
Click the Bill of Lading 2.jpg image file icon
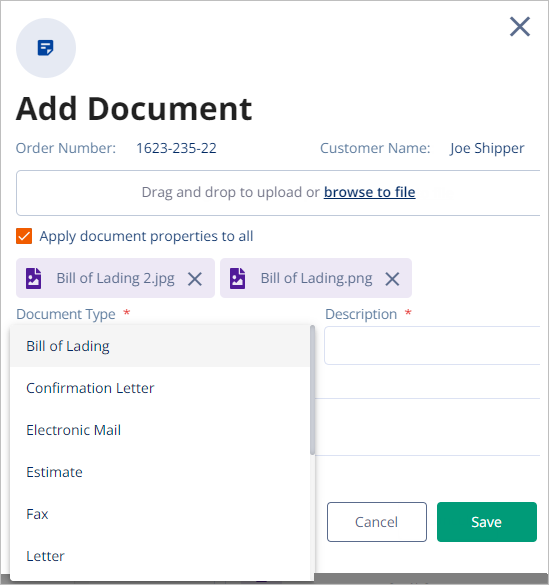[34, 278]
